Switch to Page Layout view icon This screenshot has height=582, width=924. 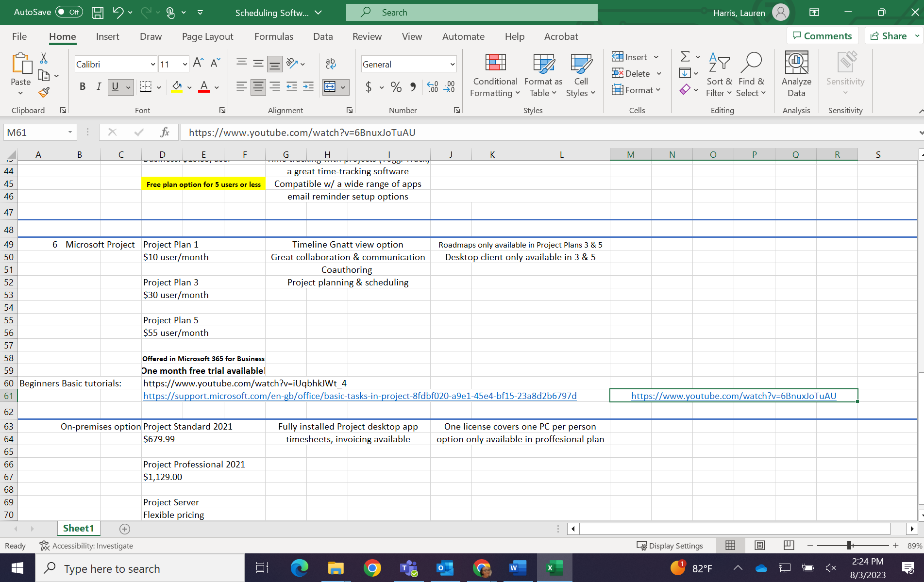click(760, 546)
